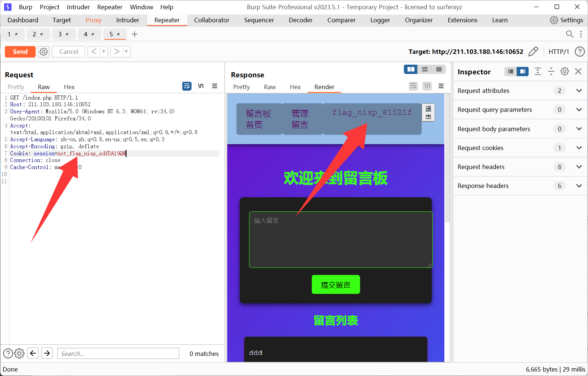Open next history dropdown arrow

(126, 52)
